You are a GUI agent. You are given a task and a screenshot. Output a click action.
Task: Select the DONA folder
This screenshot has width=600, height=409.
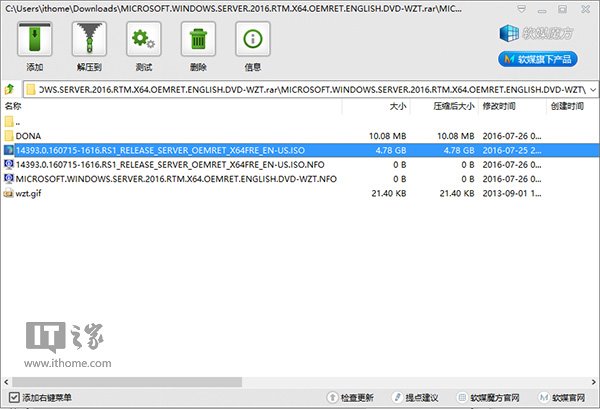pos(28,134)
